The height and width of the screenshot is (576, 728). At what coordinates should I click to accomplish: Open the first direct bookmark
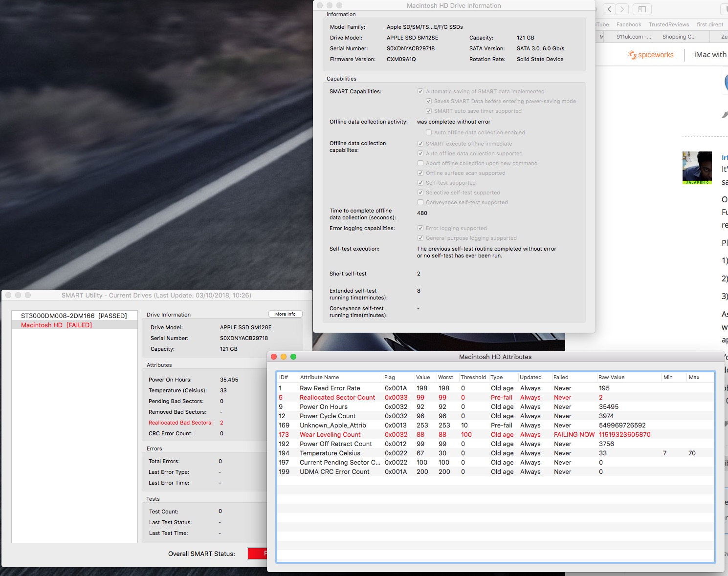pos(710,24)
